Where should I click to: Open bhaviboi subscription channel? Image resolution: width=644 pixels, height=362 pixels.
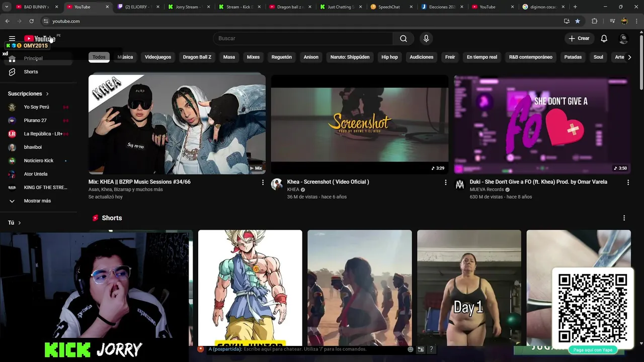tap(33, 147)
